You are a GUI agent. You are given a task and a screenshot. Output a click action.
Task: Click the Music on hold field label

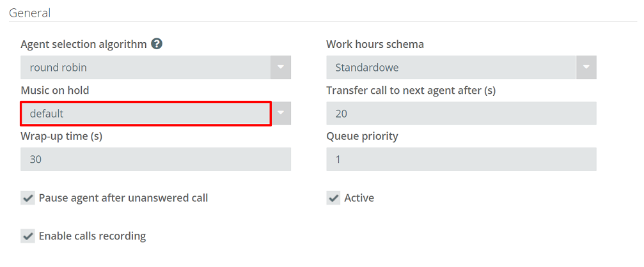[x=54, y=90]
